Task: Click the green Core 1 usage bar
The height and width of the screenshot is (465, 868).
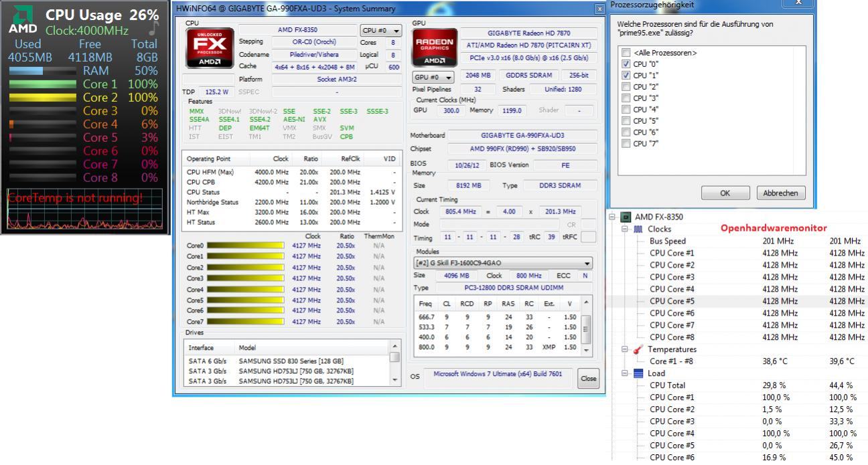Action: [x=43, y=84]
